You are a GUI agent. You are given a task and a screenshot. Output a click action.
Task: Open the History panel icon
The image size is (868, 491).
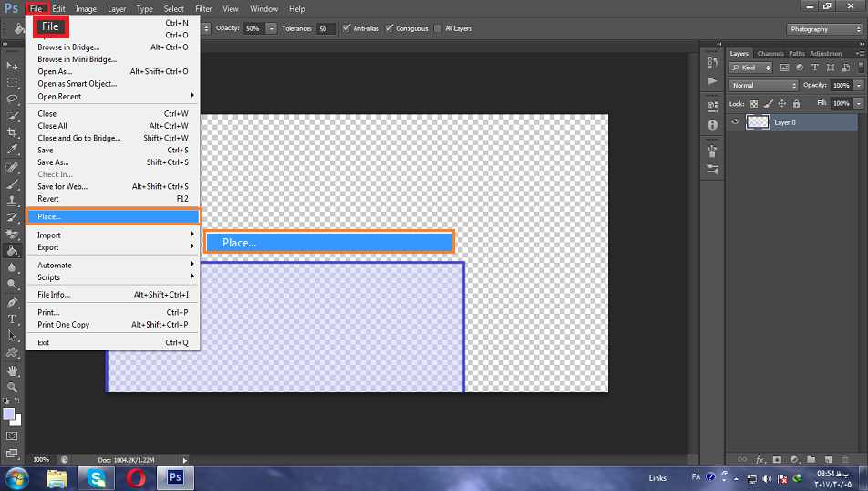[x=712, y=63]
